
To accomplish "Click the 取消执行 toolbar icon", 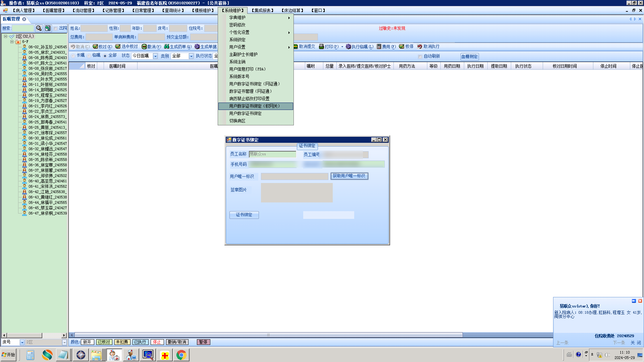I will (x=420, y=47).
